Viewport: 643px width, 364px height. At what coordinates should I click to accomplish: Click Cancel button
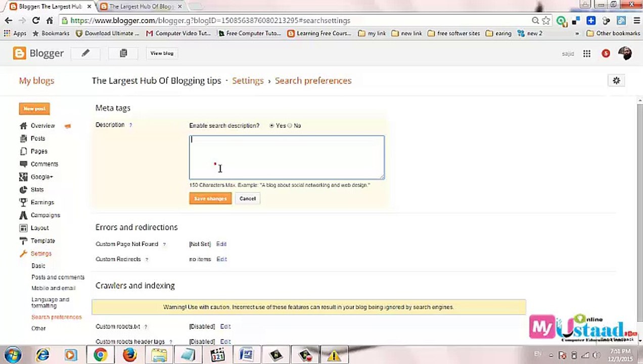point(248,199)
